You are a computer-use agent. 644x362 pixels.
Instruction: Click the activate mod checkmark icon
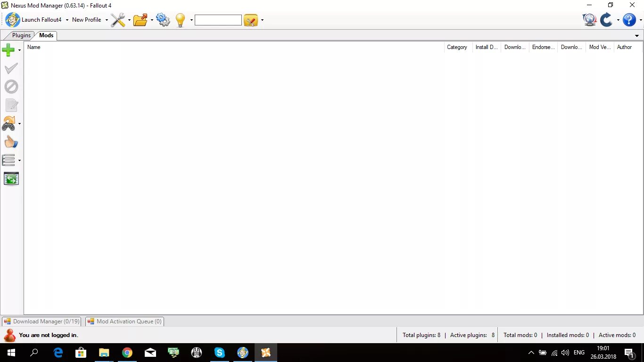click(x=11, y=68)
